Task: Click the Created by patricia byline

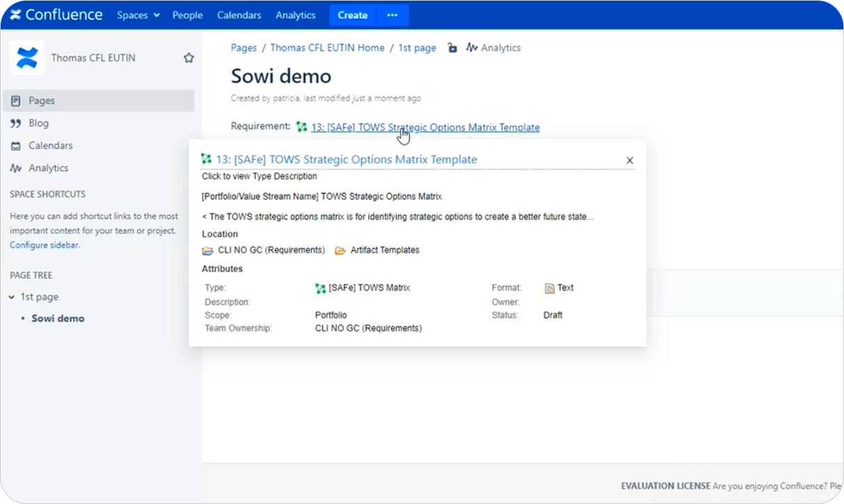Action: (325, 99)
